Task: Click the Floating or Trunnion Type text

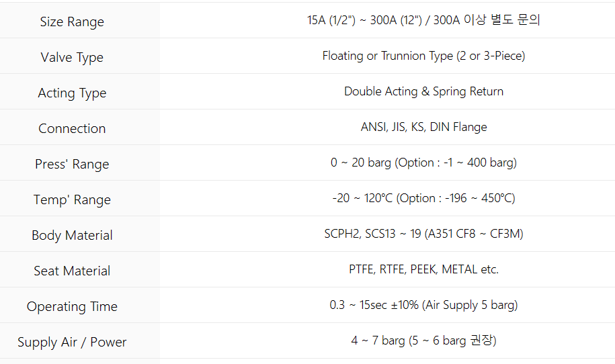Action: click(x=423, y=56)
